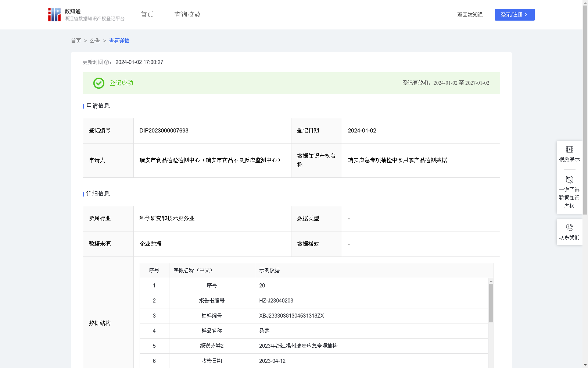Click industry value 科学研究和技术服务业

coord(167,219)
